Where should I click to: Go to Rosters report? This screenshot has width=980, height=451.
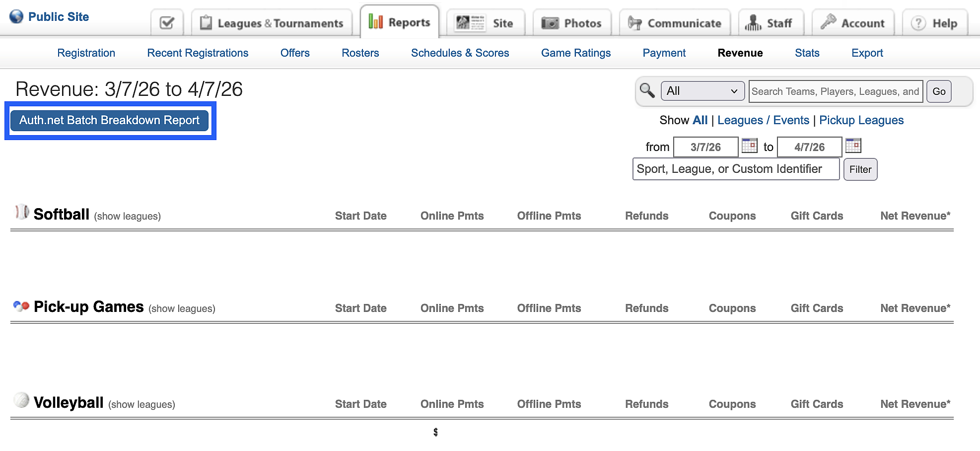coord(360,53)
